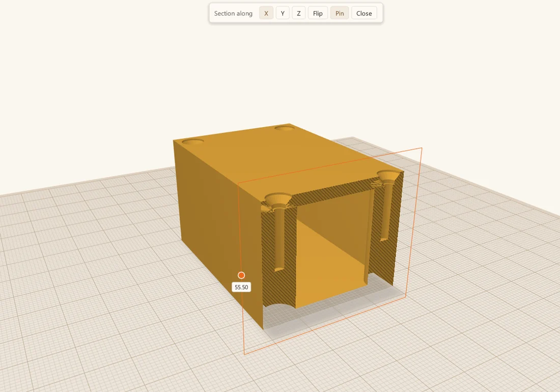Select the X section axis

(266, 13)
